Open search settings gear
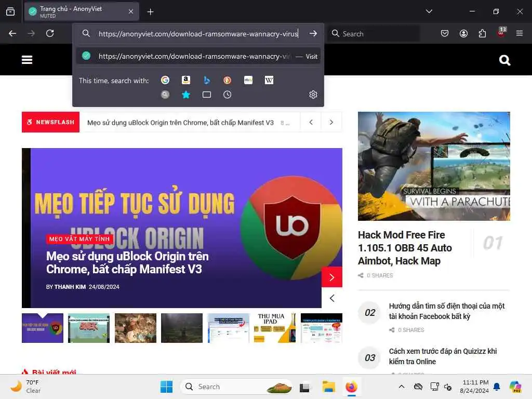The width and height of the screenshot is (532, 399). [313, 95]
